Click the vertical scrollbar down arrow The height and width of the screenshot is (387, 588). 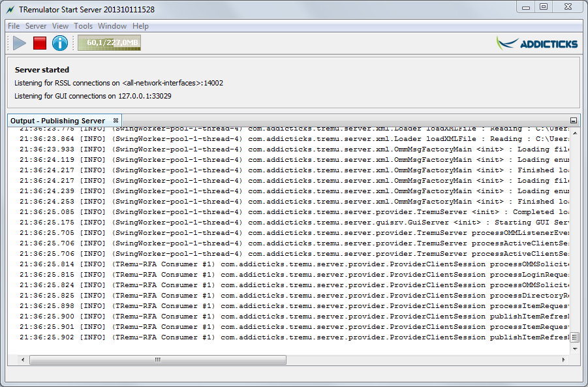[575, 348]
